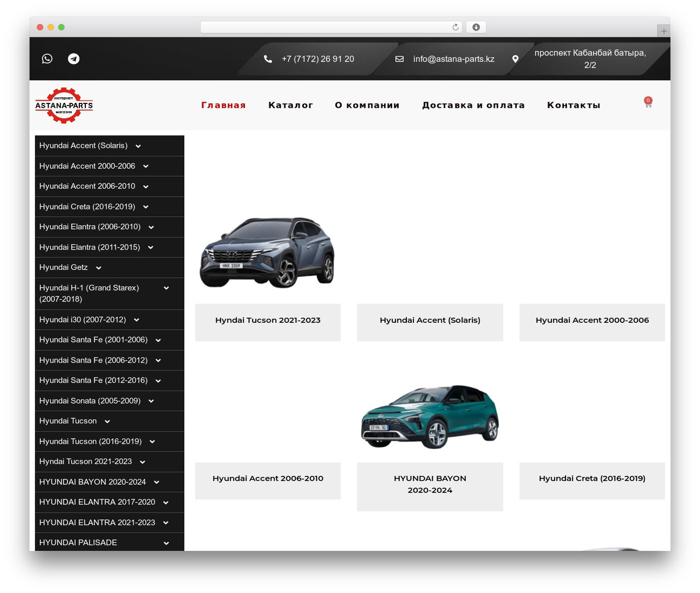Expand the Hyundai H-1 (Grand Starex) chevron

(x=166, y=288)
